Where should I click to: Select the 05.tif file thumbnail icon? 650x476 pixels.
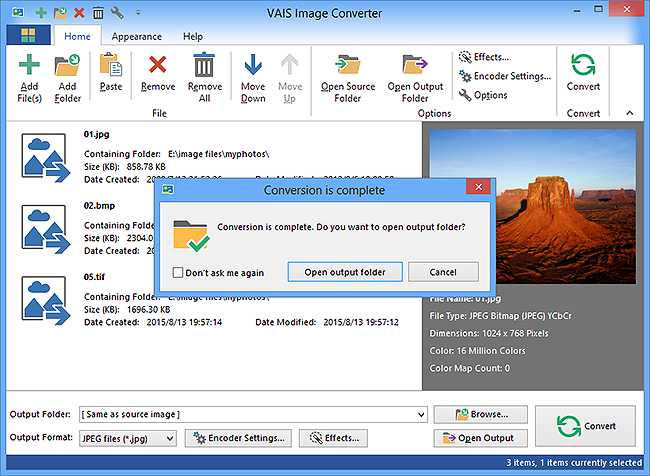46,300
